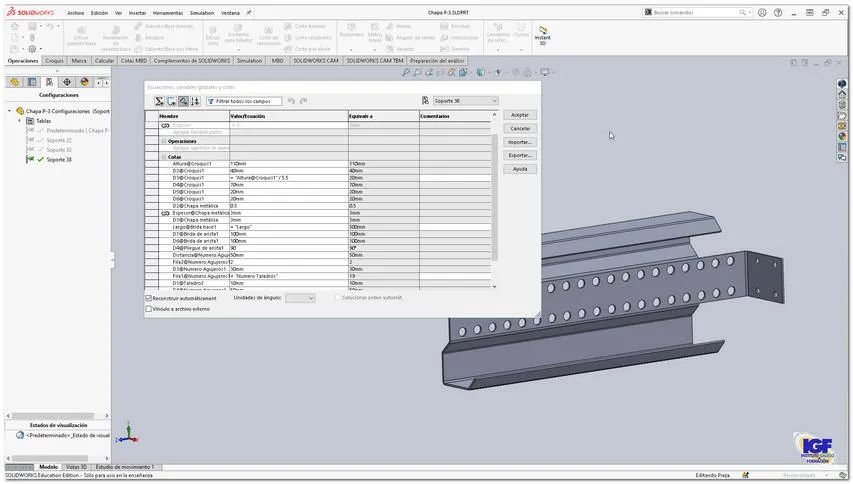Switch to the SOLIDWORKS CAM tab
853x484 pixels.
click(x=316, y=61)
